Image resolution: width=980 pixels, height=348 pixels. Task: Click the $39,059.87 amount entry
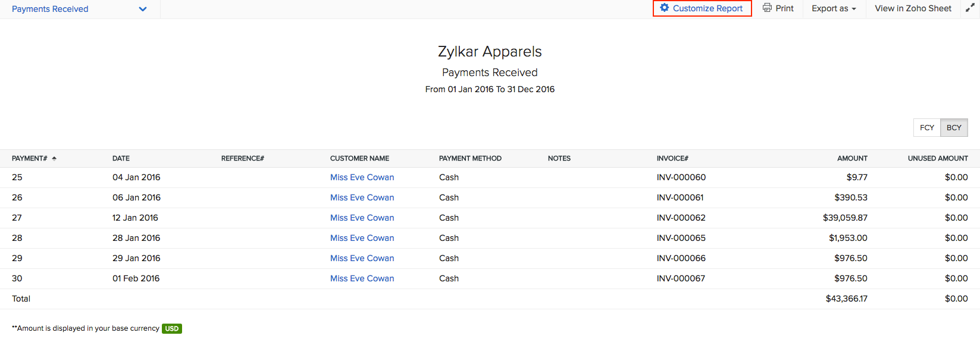tap(845, 218)
